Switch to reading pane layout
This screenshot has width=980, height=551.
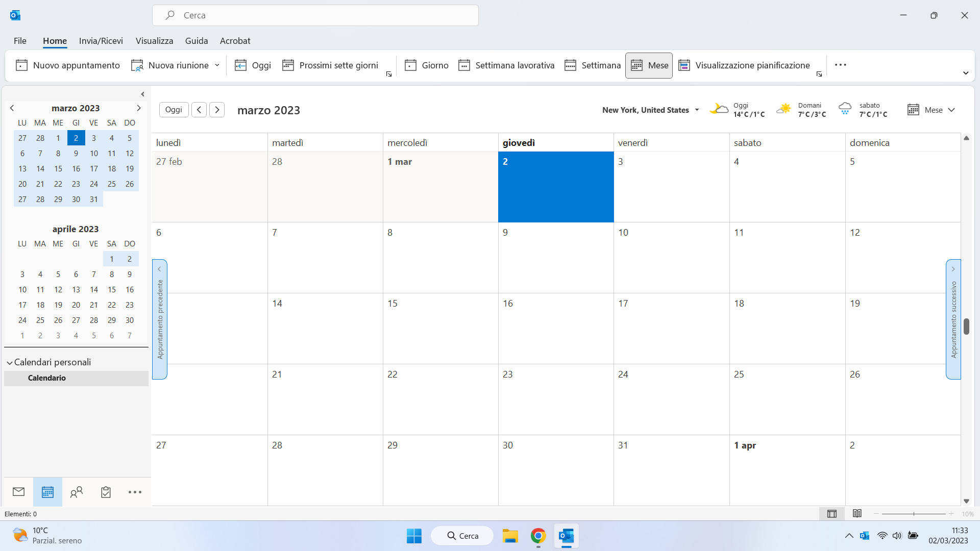tap(857, 514)
